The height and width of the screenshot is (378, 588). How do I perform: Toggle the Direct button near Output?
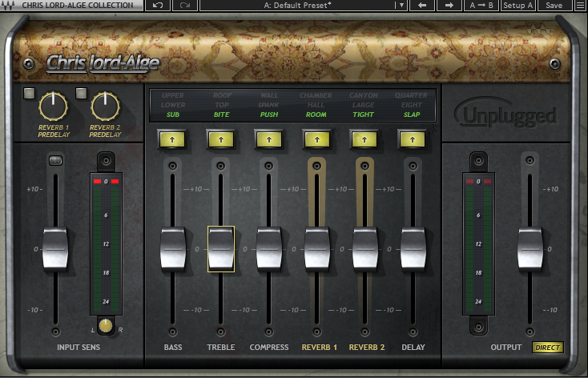click(548, 348)
